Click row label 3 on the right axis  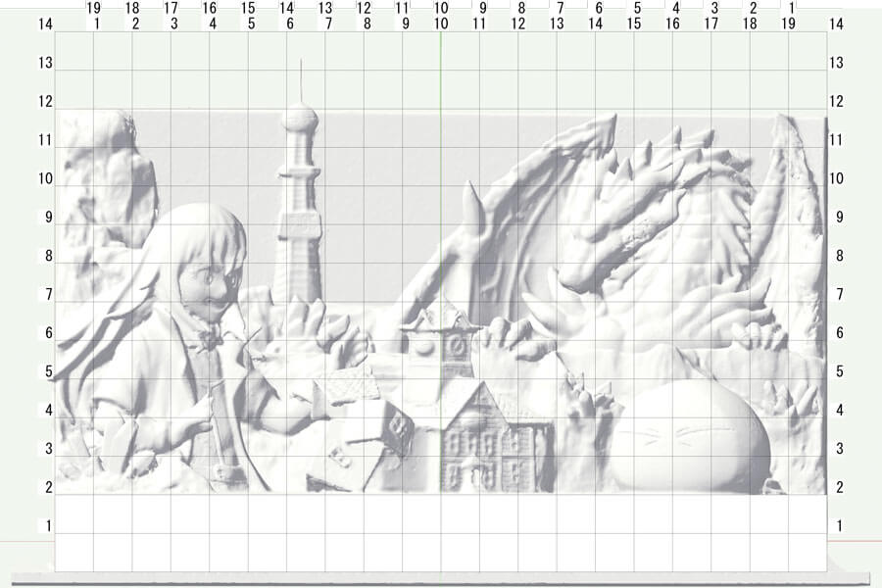840,449
